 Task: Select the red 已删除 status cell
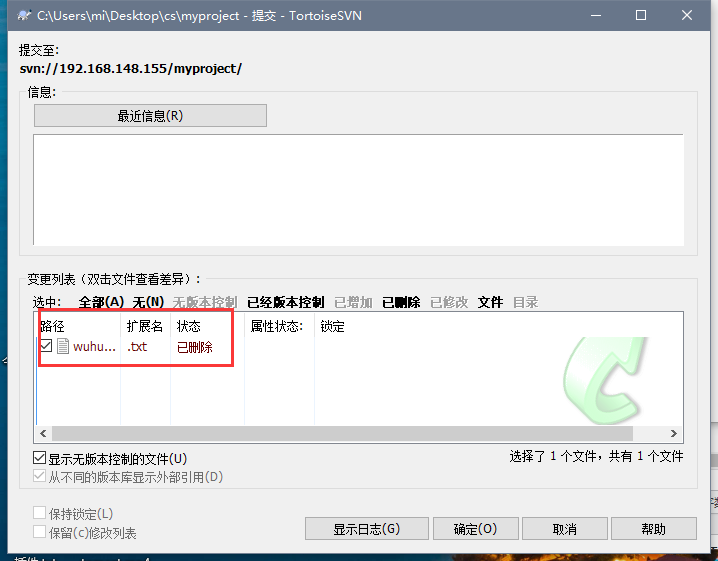pyautogui.click(x=195, y=347)
